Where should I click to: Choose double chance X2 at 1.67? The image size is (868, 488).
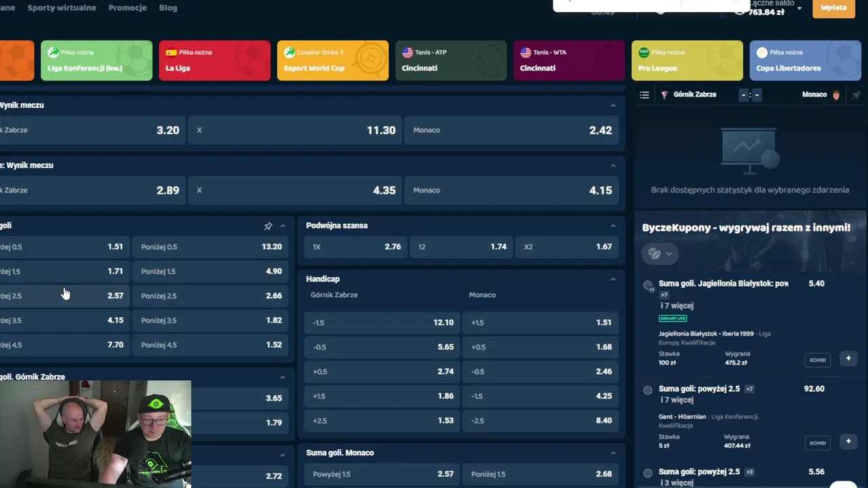click(567, 247)
